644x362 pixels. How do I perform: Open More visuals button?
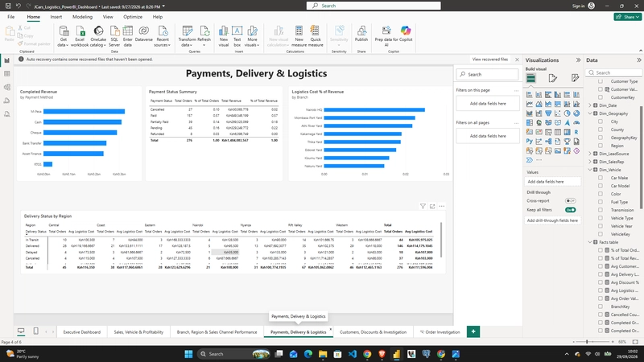tap(252, 36)
